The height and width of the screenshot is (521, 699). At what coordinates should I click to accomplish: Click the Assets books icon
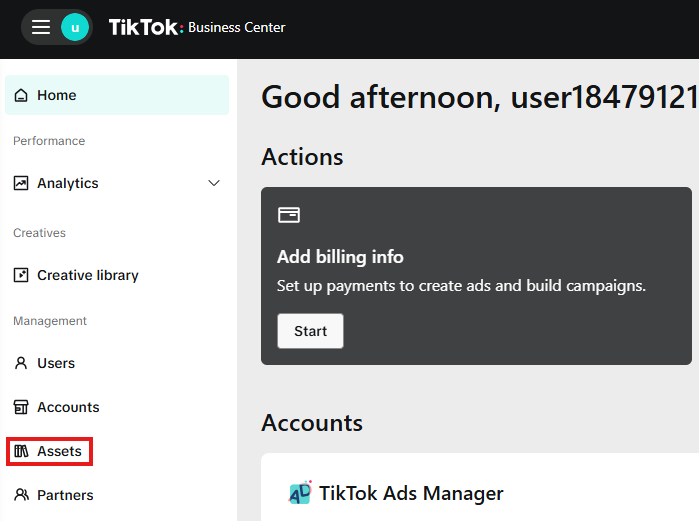pyautogui.click(x=21, y=451)
